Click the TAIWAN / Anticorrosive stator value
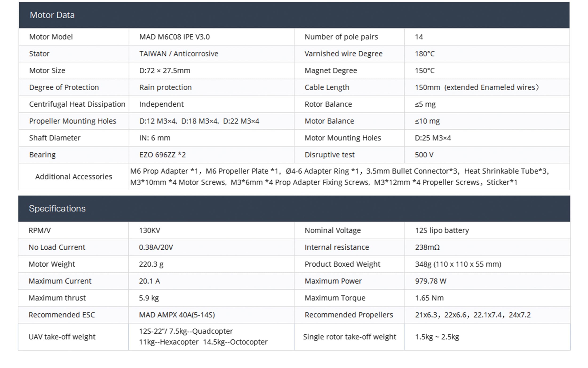 point(179,54)
